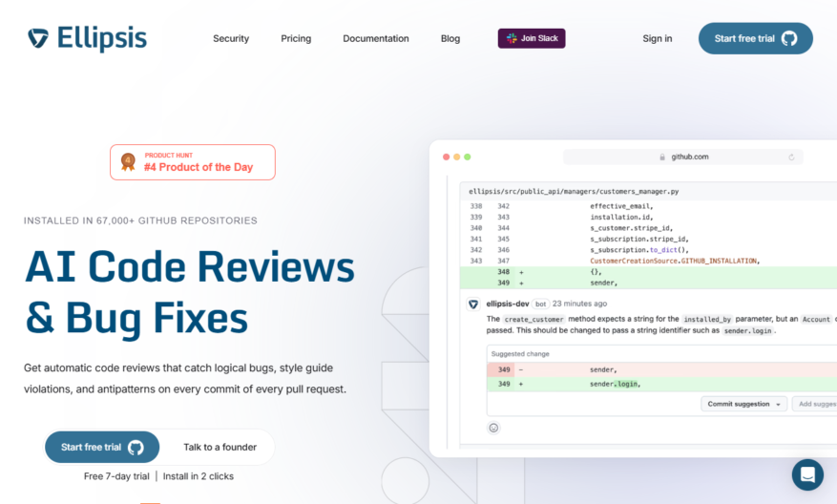Click the CustomerCreationSource.GITHUB_INSTALLATION code line
The image size is (837, 504).
[675, 262]
